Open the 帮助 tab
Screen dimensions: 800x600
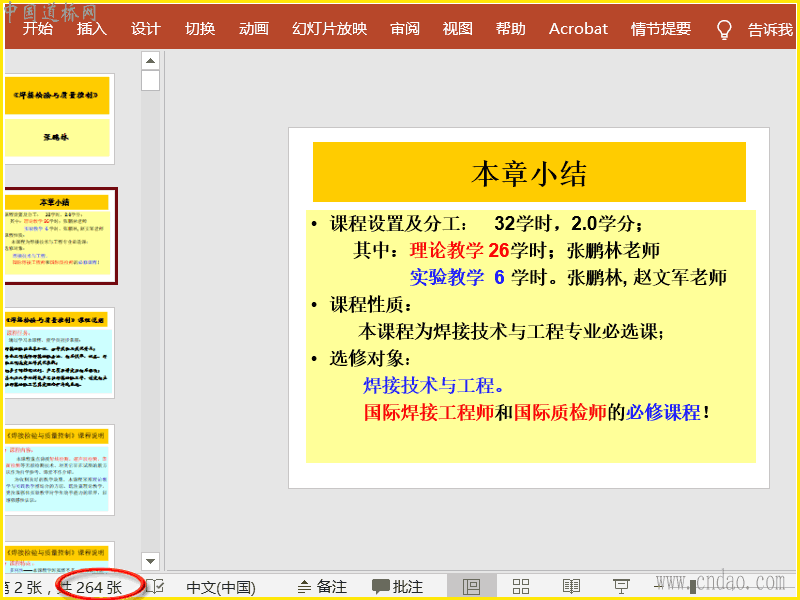point(511,29)
